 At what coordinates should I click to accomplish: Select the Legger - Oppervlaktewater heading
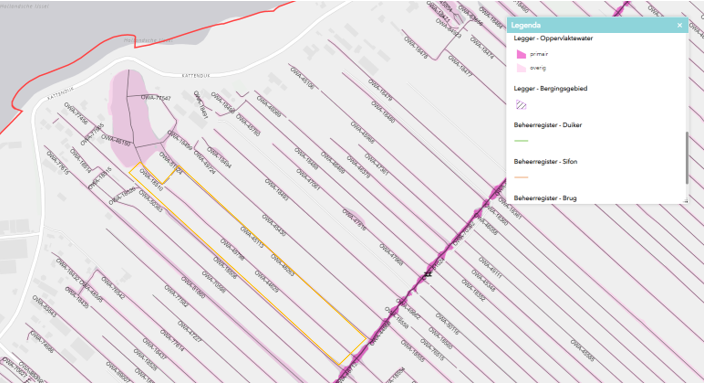click(x=553, y=39)
